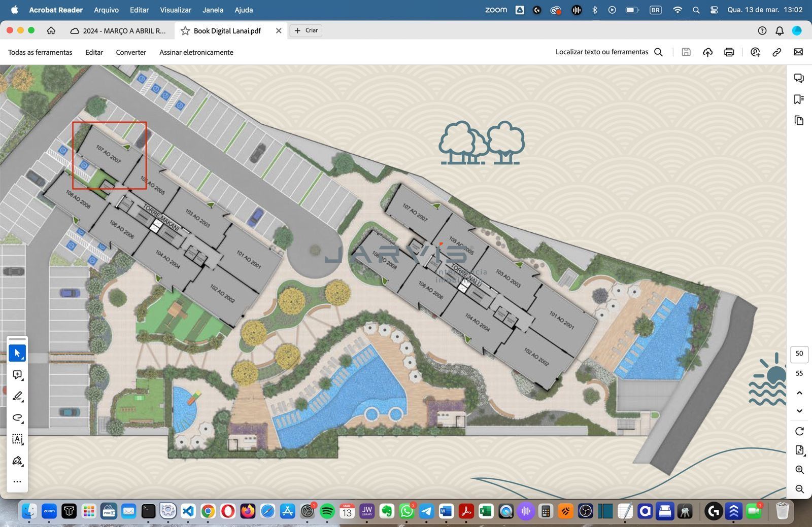Star the Book Digital Lanai.pdf file
812x527 pixels.
185,31
